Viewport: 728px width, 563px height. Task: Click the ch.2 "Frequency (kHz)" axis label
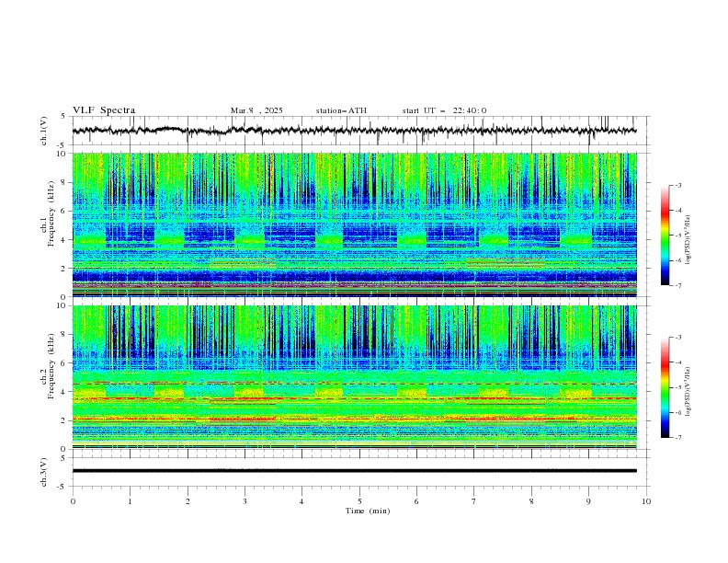click(51, 366)
